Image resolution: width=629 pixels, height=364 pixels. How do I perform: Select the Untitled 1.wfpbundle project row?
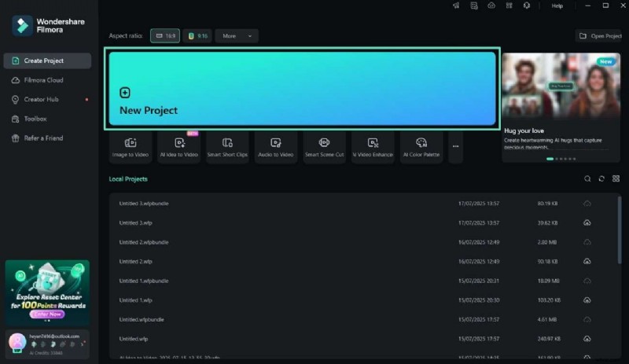(363, 281)
